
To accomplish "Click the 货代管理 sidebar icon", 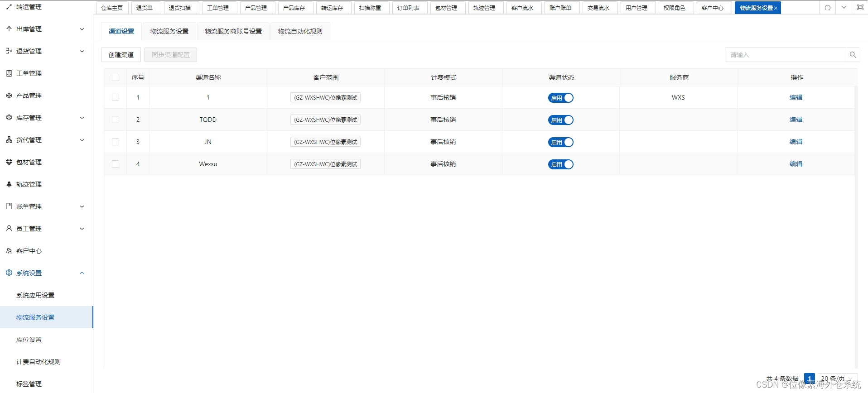I will [9, 140].
